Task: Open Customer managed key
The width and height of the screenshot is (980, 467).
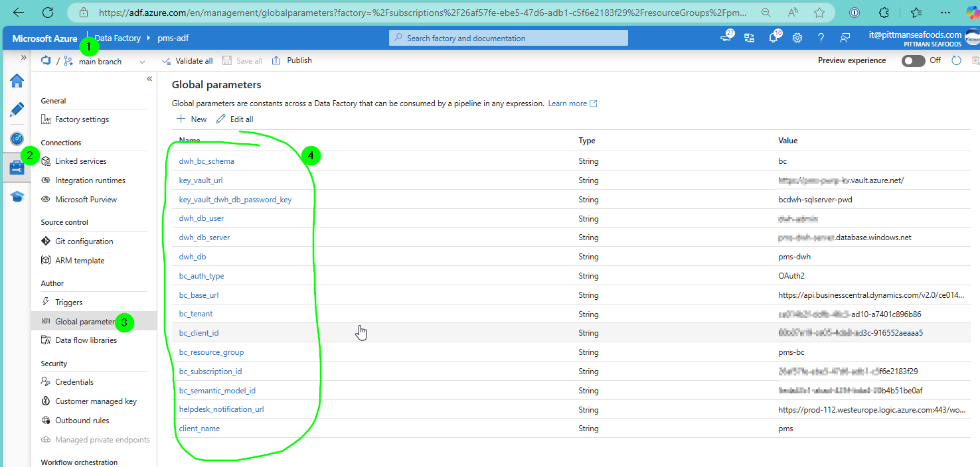Action: (96, 401)
